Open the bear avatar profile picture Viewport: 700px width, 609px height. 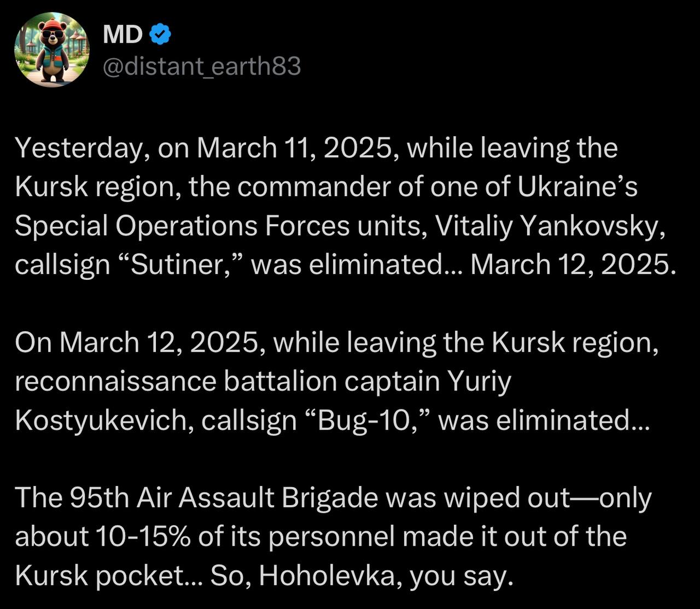tap(52, 49)
